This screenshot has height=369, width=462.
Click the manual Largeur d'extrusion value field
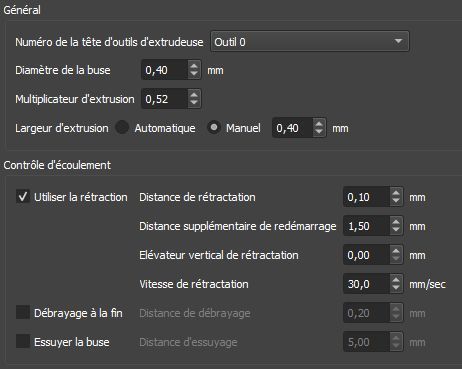point(293,128)
